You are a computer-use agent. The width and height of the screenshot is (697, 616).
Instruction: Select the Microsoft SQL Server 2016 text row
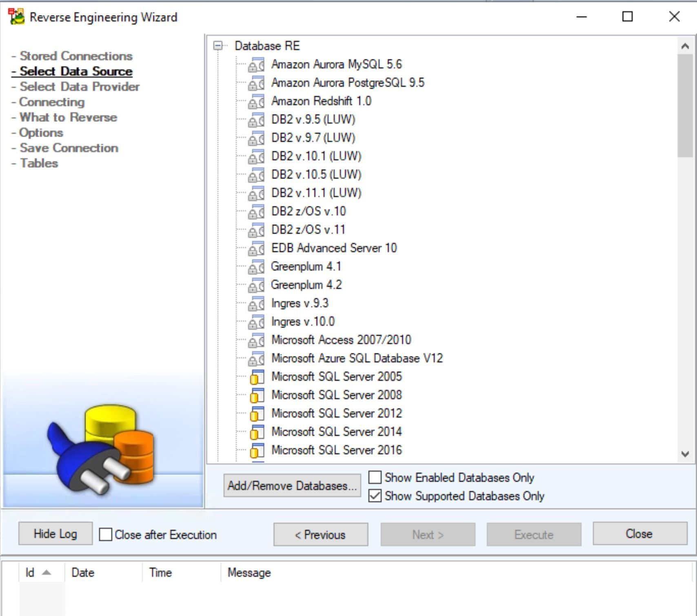pyautogui.click(x=337, y=450)
